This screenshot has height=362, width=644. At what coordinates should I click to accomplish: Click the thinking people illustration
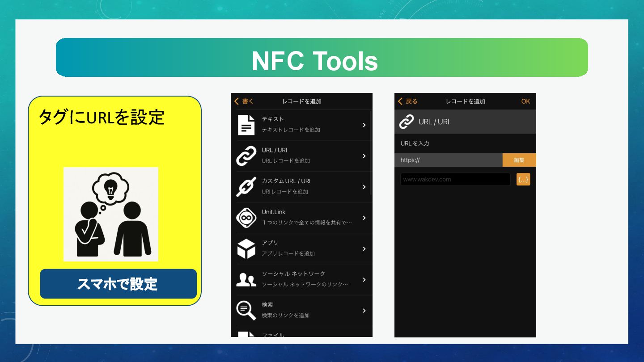(111, 214)
